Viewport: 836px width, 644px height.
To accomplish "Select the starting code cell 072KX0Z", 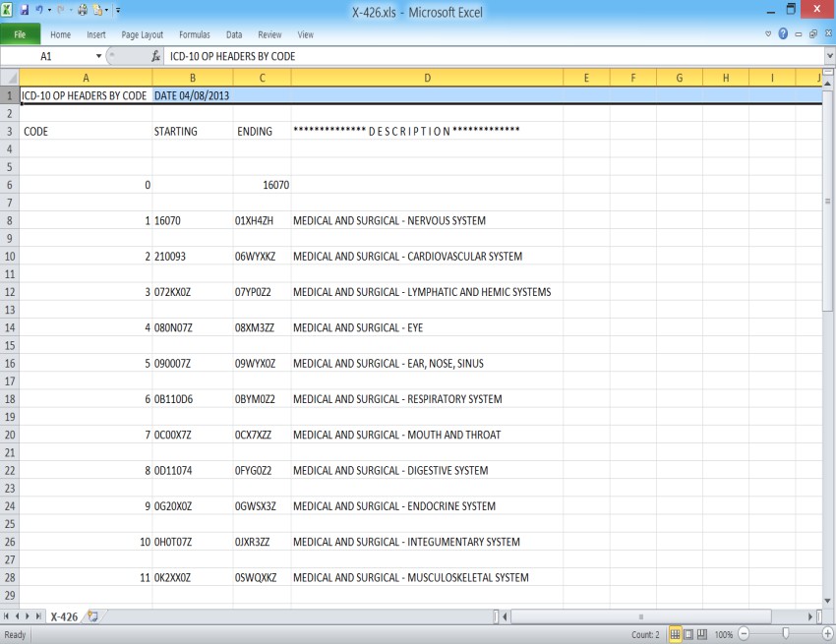I will coord(193,292).
